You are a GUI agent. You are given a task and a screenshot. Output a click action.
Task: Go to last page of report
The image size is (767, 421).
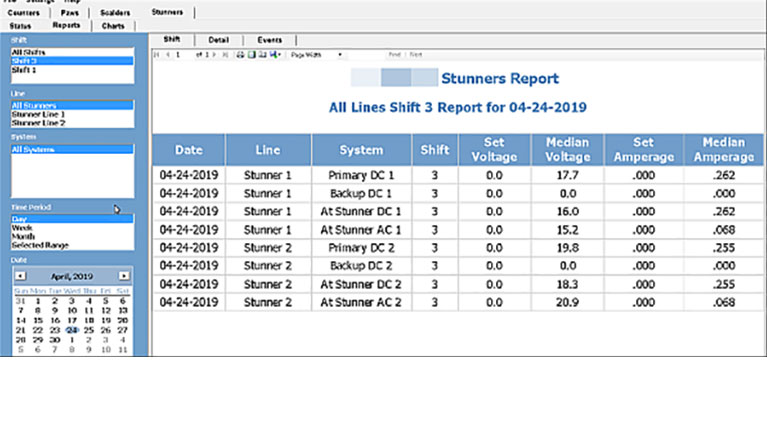tap(224, 55)
